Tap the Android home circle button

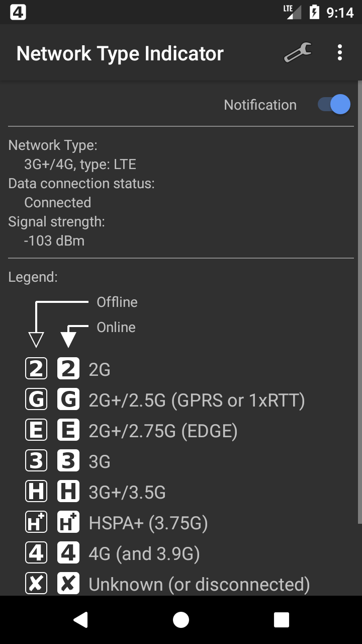pos(181,620)
